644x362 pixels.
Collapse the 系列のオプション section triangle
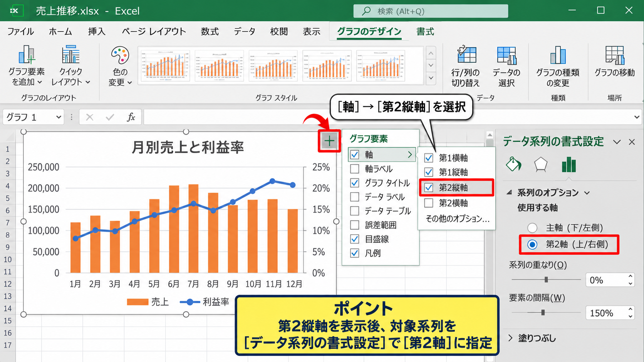coord(509,192)
